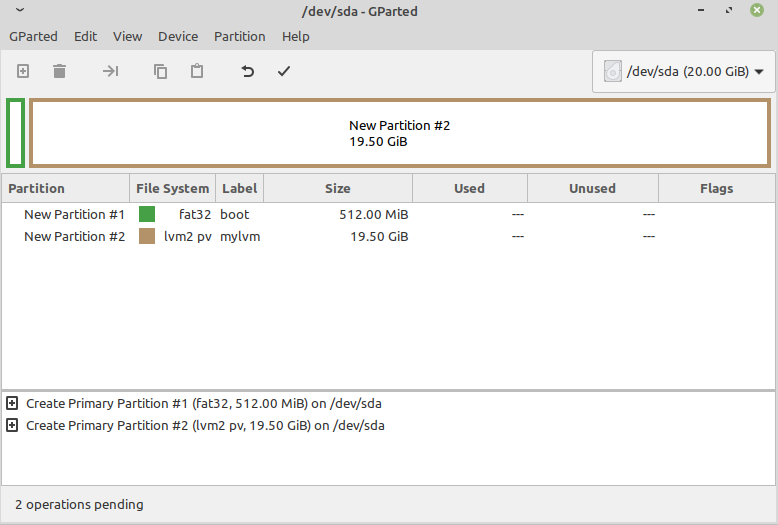The image size is (778, 525).
Task: Open the GParted menu
Action: (33, 36)
